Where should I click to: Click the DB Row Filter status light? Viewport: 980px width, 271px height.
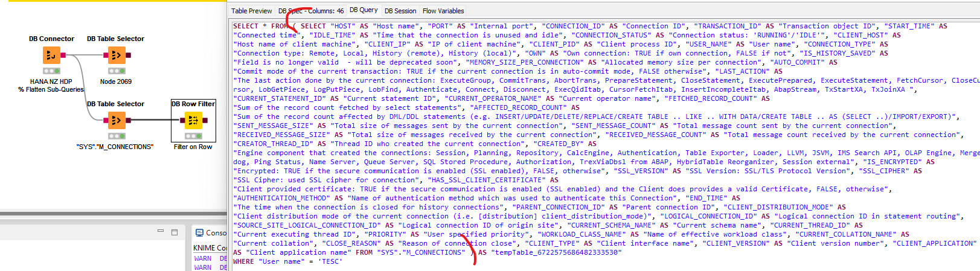pos(193,136)
